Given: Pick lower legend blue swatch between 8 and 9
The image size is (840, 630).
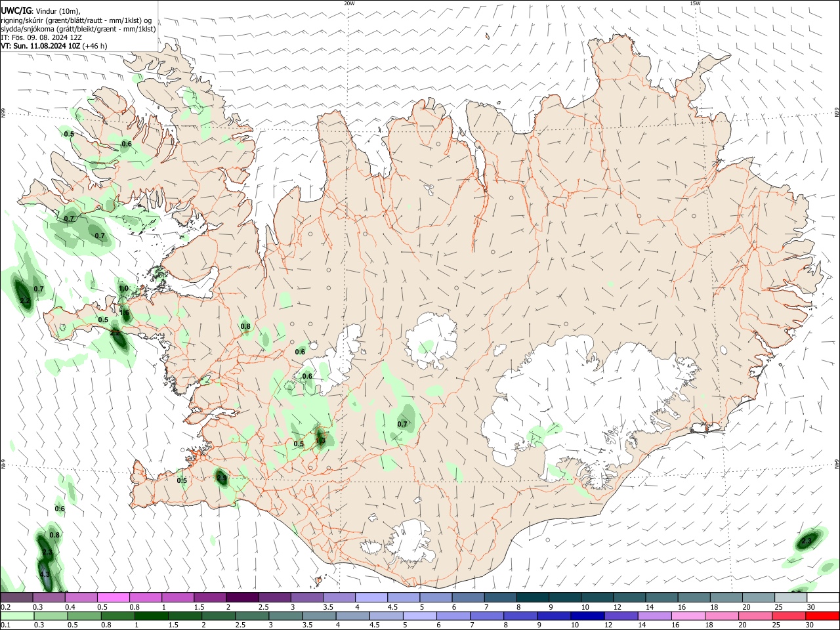Looking at the screenshot, I should tap(521, 616).
